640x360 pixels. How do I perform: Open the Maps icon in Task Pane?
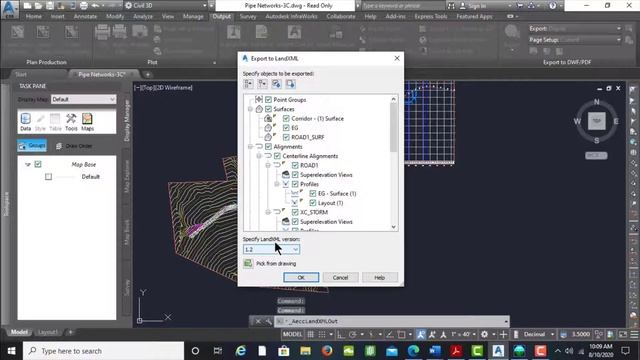[x=87, y=122]
